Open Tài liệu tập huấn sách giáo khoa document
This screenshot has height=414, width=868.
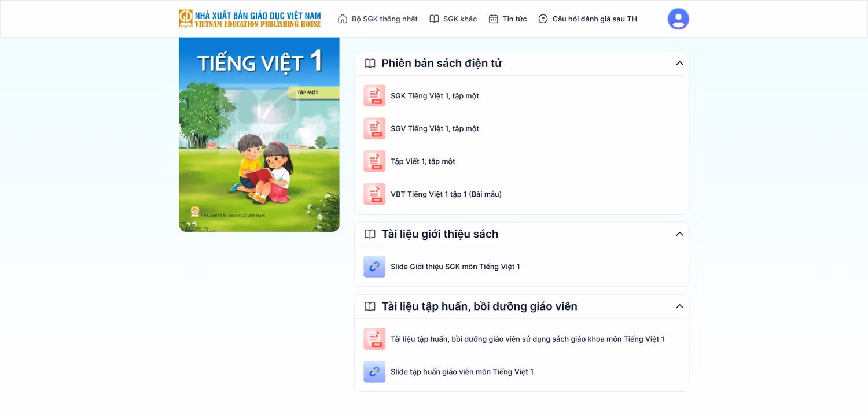(527, 339)
